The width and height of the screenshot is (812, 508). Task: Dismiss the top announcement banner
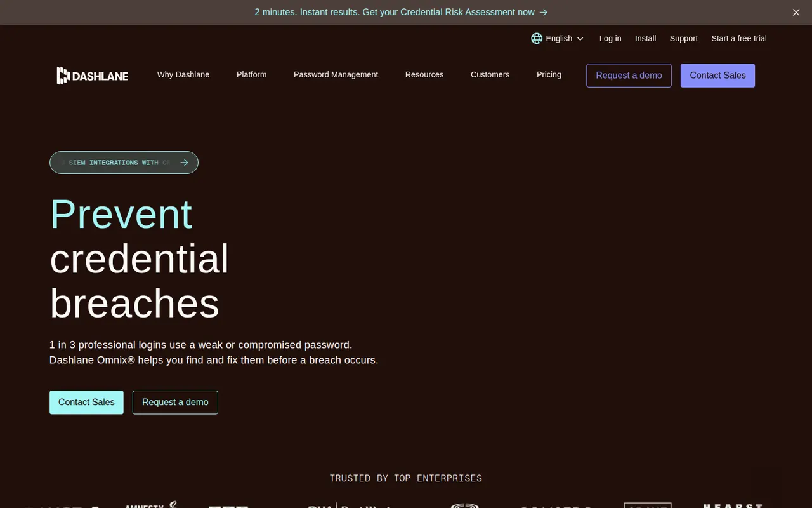click(796, 12)
